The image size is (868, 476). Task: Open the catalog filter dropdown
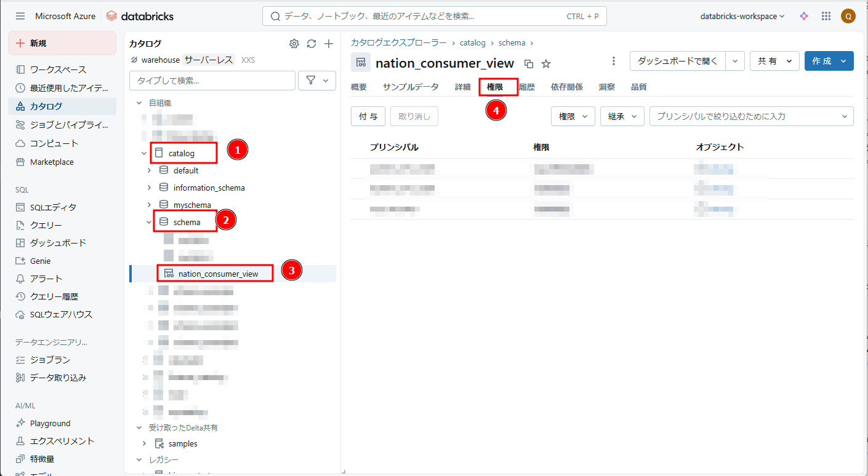pyautogui.click(x=317, y=81)
